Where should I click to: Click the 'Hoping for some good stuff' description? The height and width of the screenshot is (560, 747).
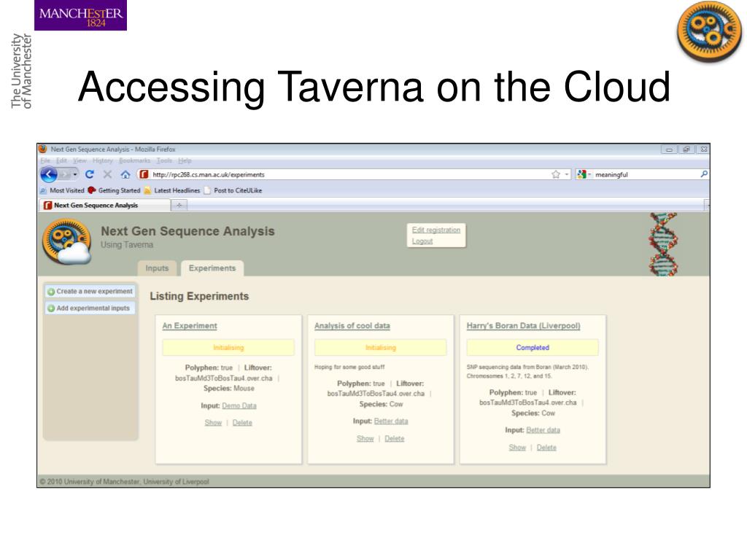[349, 367]
